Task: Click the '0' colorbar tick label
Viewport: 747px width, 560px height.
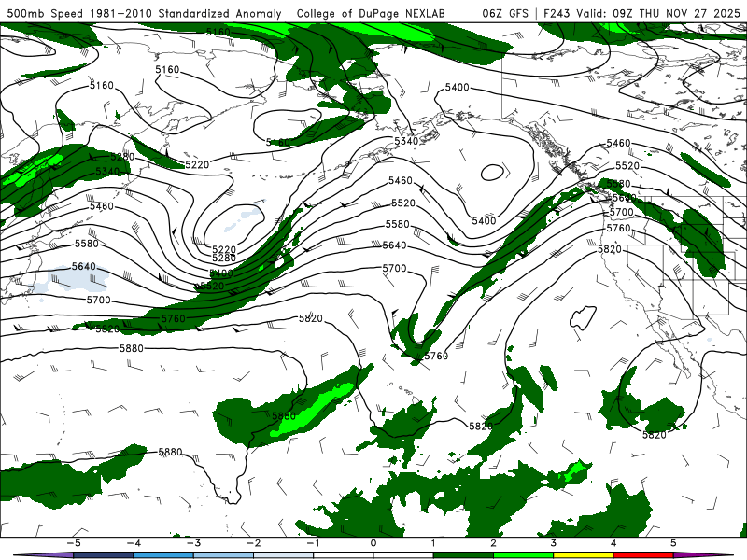Action: [373, 543]
